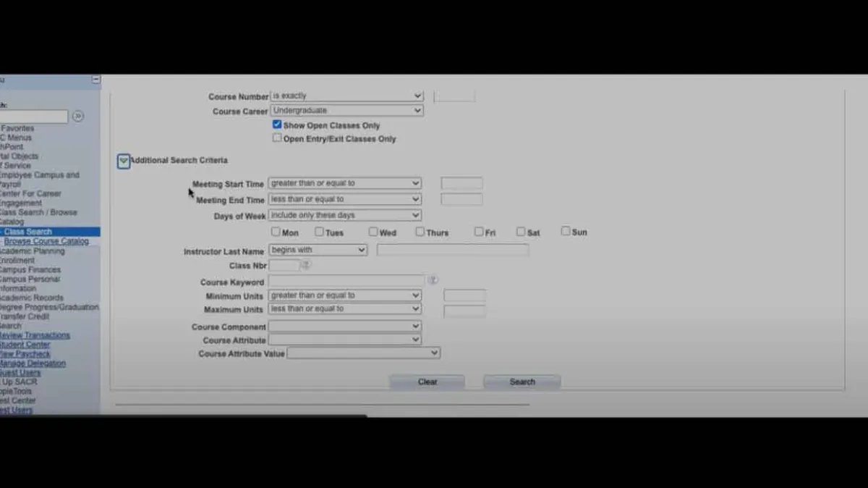Check the Wed day box
The image size is (868, 488).
(373, 232)
